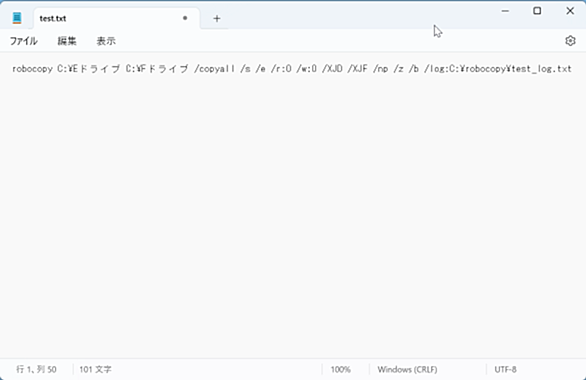Click the Notepad app icon
The height and width of the screenshot is (380, 586).
[17, 18]
